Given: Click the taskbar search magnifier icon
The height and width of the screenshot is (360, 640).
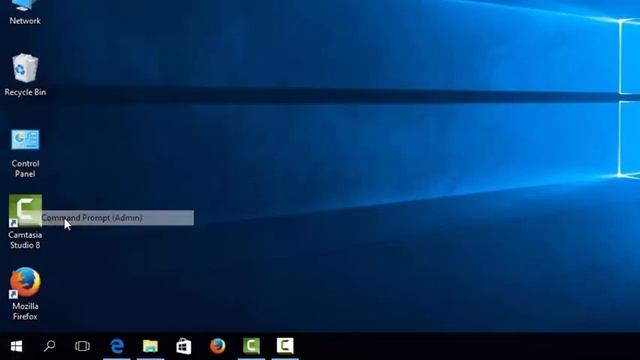Looking at the screenshot, I should point(49,346).
